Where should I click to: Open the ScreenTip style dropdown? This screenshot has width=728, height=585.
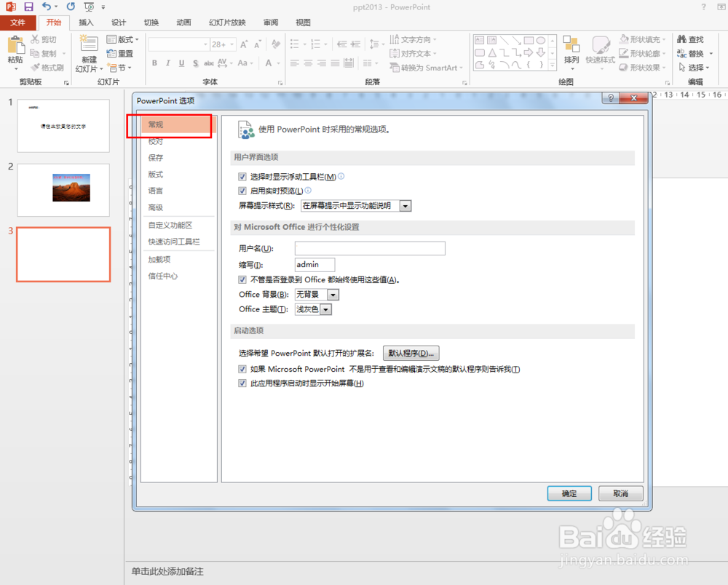(x=405, y=206)
